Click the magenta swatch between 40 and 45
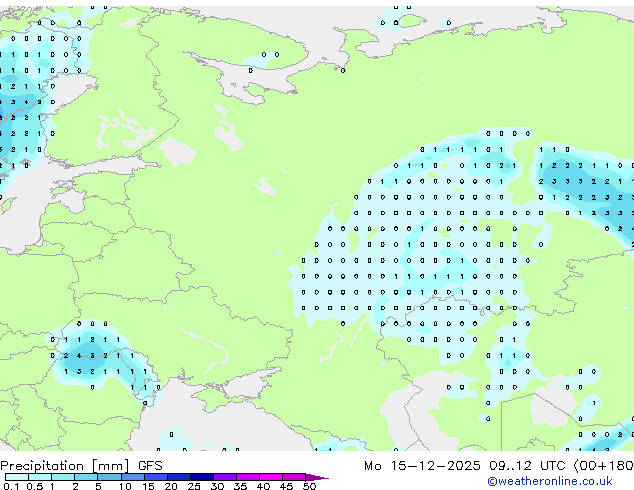Viewport: 634px width, 490px height. [x=271, y=477]
